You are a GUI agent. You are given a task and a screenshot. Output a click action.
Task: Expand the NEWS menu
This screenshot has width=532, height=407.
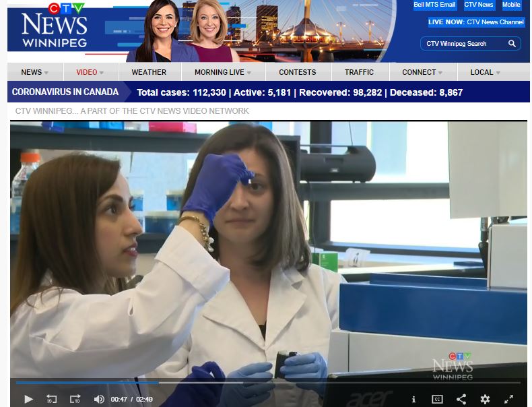(x=35, y=72)
